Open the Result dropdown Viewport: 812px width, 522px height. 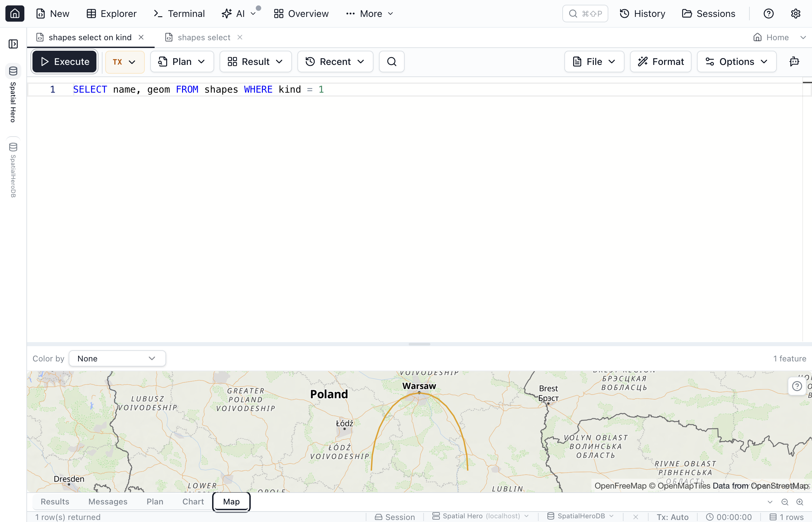[x=255, y=62]
